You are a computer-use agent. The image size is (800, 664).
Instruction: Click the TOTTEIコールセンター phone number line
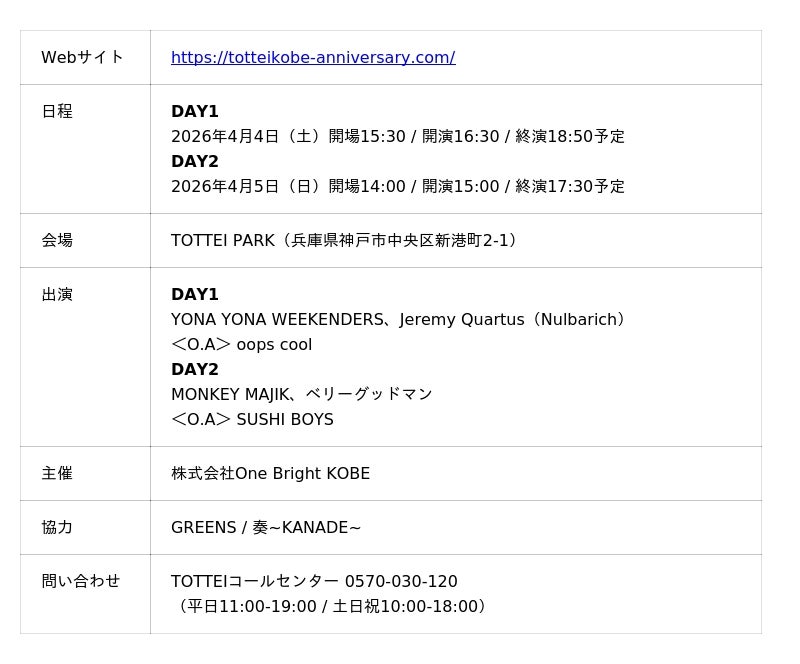[314, 582]
